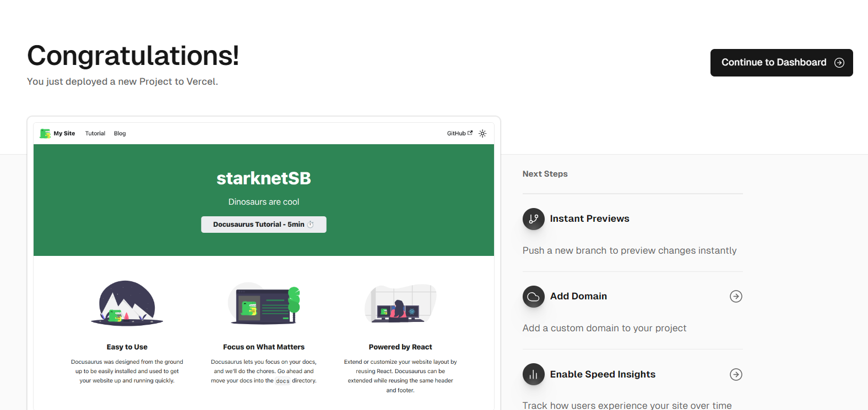Click You just deployed a new Project text
The height and width of the screenshot is (410, 868).
pyautogui.click(x=122, y=81)
